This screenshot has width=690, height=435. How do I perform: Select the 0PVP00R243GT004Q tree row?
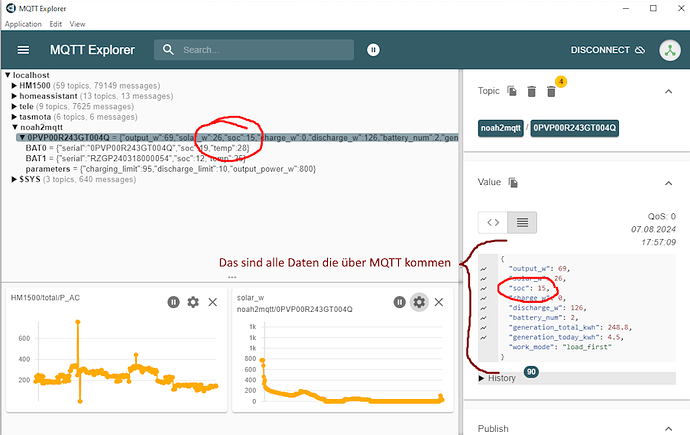pyautogui.click(x=238, y=138)
